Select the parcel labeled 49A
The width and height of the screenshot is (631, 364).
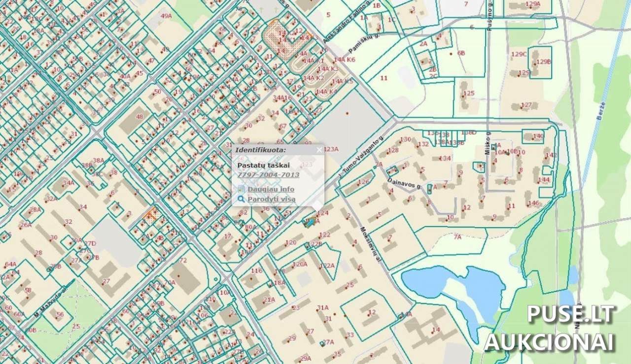(x=167, y=16)
